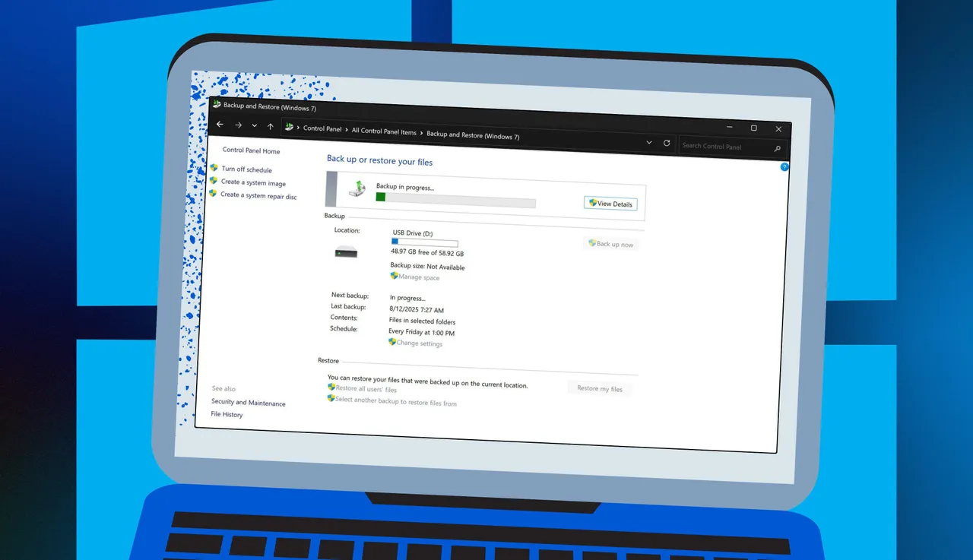This screenshot has height=560, width=973.
Task: Click the blue Help question mark icon
Action: click(x=784, y=166)
